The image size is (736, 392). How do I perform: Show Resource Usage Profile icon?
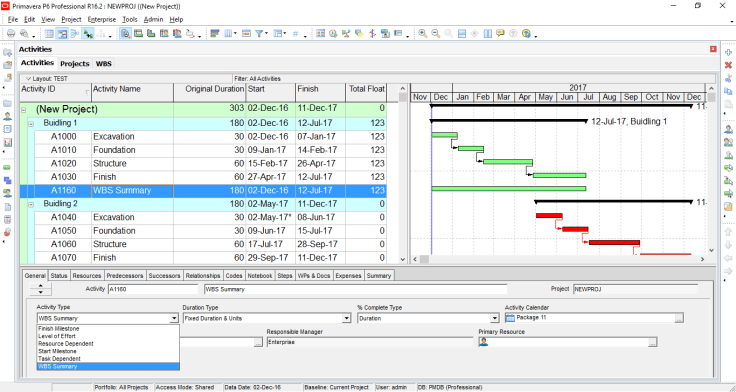[177, 33]
